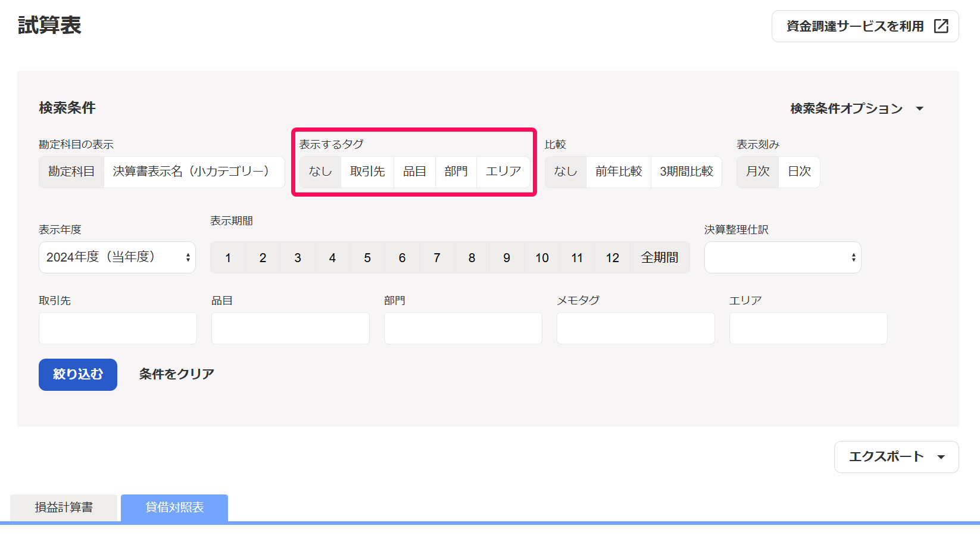Apply filters with 絞り込む button

78,375
